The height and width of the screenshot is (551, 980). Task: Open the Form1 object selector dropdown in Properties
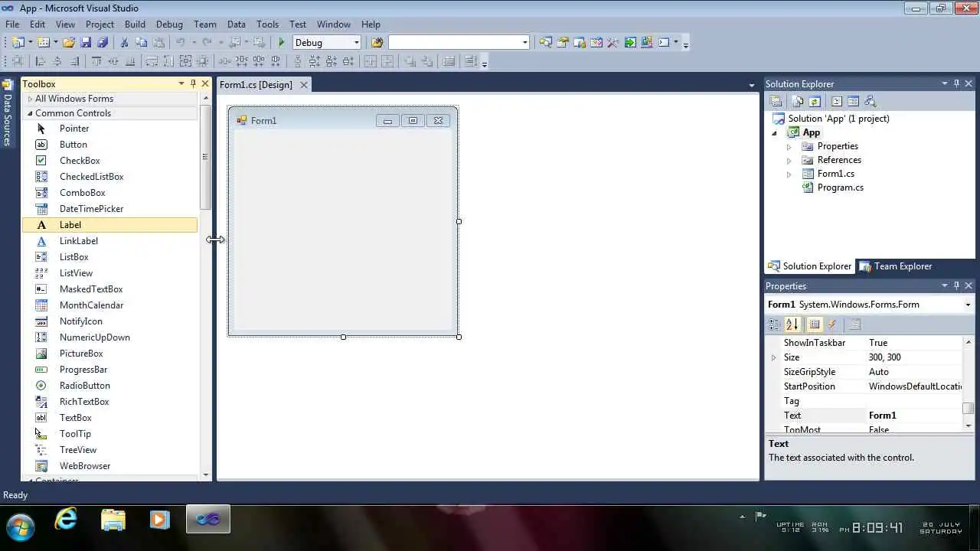[968, 305]
